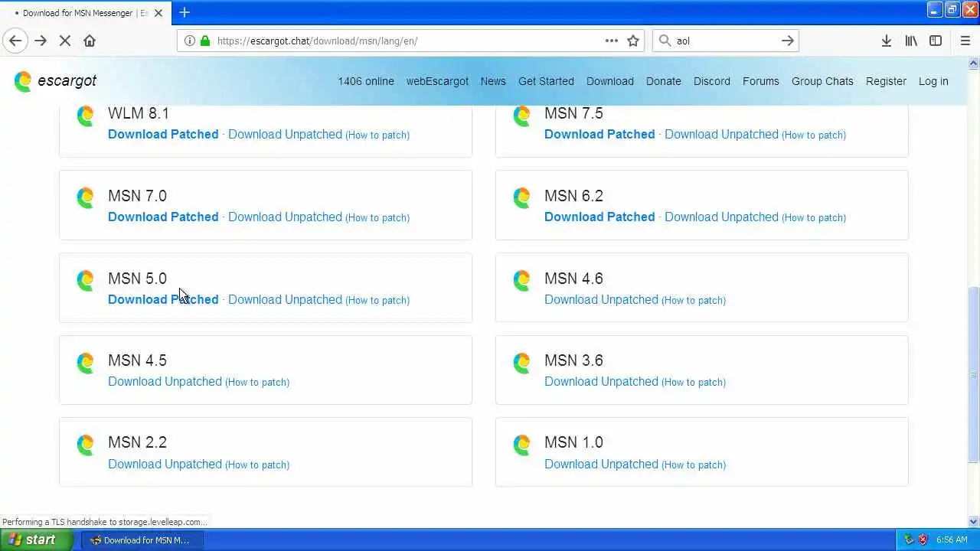Click the MSN 2.2 escargot icon
Viewport: 980px width, 551px height.
pos(86,444)
